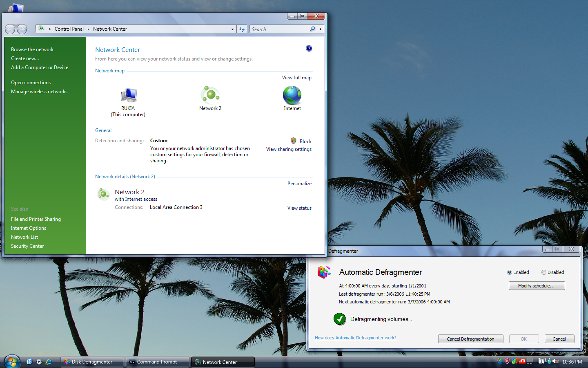This screenshot has height=368, width=588.
Task: Select the Disabled radio button
Action: coord(543,272)
